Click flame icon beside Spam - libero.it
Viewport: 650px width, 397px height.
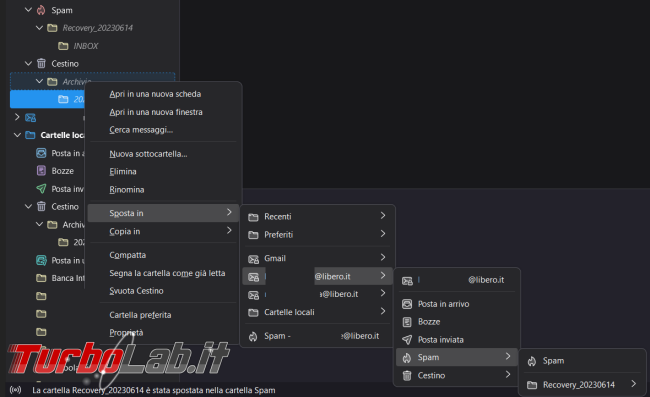click(253, 336)
